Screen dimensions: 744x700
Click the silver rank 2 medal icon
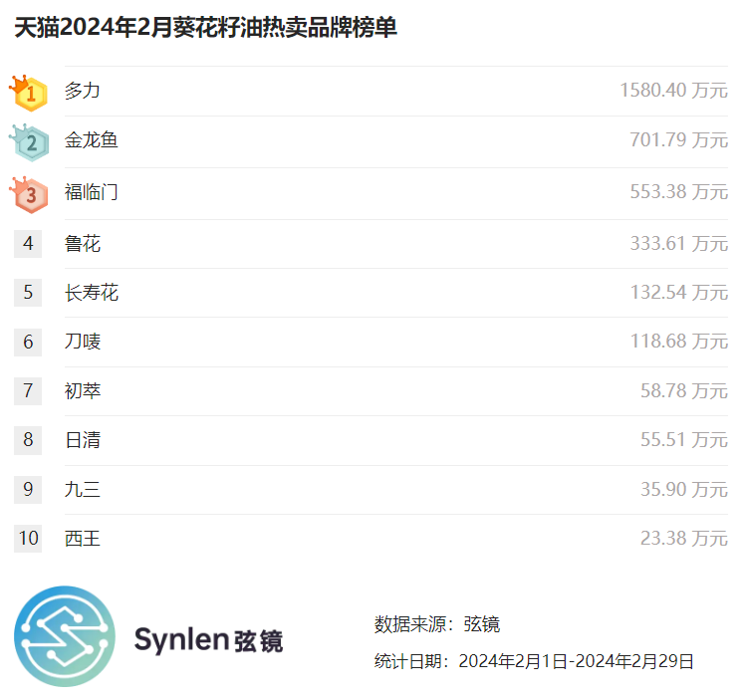coord(29,142)
